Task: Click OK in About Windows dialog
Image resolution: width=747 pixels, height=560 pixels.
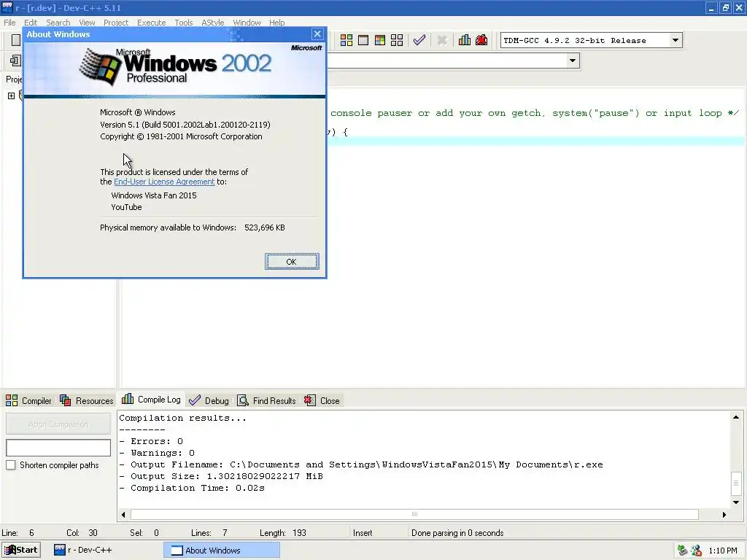Action: tap(292, 262)
